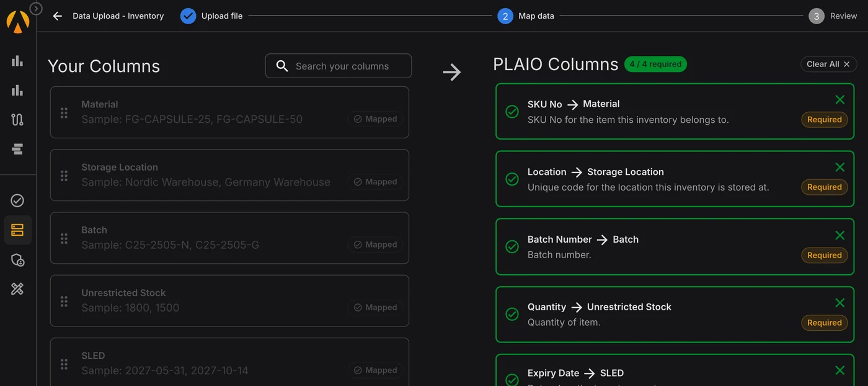Click the green check on Location row

(x=512, y=179)
